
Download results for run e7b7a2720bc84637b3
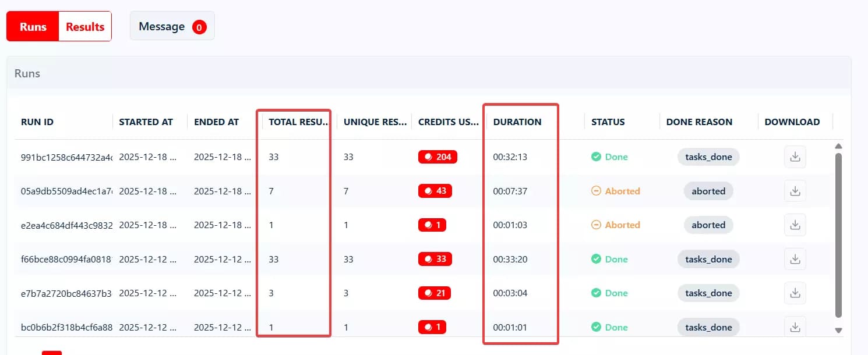tap(795, 293)
